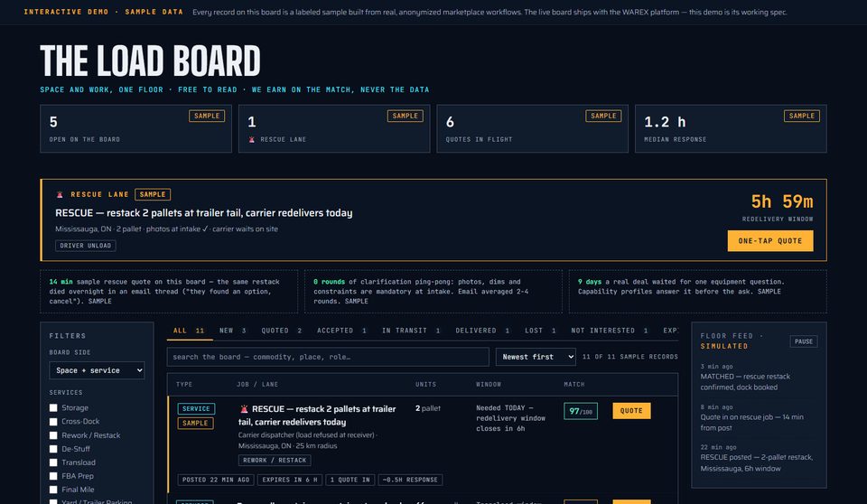Viewport: 867px width, 504px height.
Task: Select the Transload checkbox
Action: (53, 462)
